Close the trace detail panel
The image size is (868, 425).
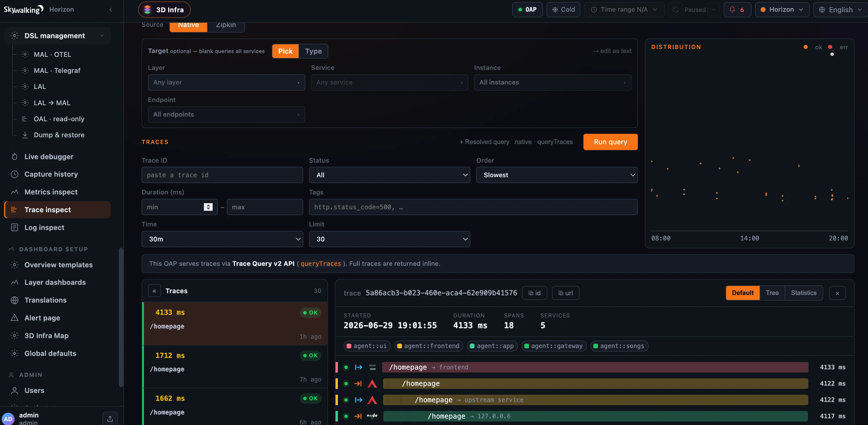(x=837, y=293)
